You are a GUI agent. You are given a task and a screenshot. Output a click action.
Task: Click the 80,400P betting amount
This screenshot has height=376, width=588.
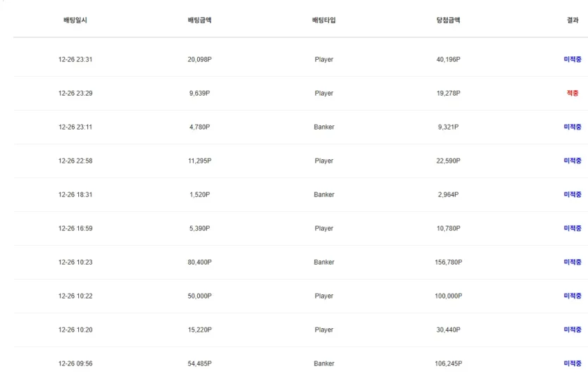(200, 263)
